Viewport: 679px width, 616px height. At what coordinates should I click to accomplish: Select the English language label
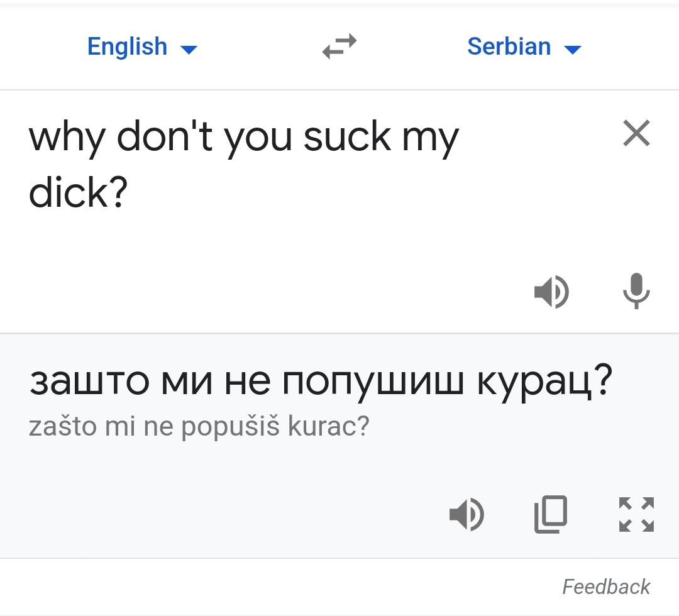[127, 47]
